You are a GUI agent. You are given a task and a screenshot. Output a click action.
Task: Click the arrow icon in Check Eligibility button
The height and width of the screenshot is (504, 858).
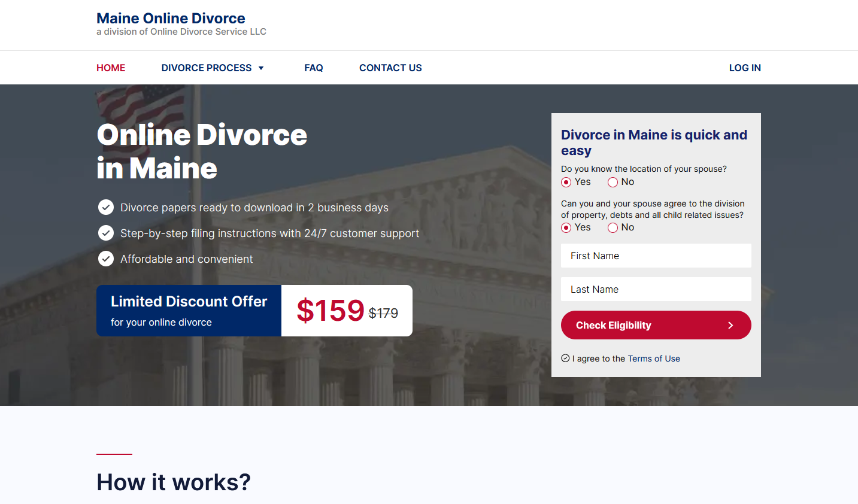[x=730, y=325]
